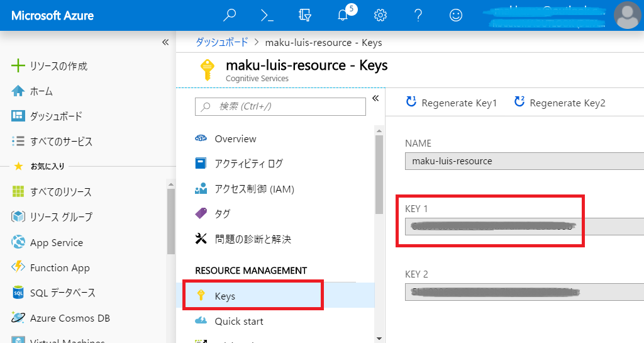644x343 pixels.
Task: Open Function App in sidebar favorites
Action: point(60,268)
